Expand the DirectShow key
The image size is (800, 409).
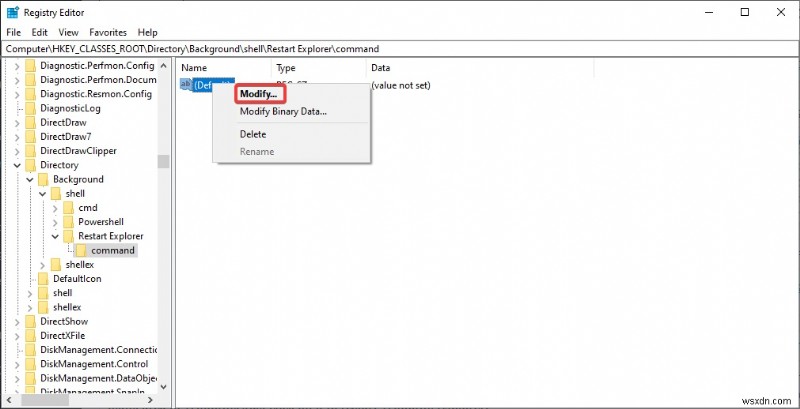17,322
